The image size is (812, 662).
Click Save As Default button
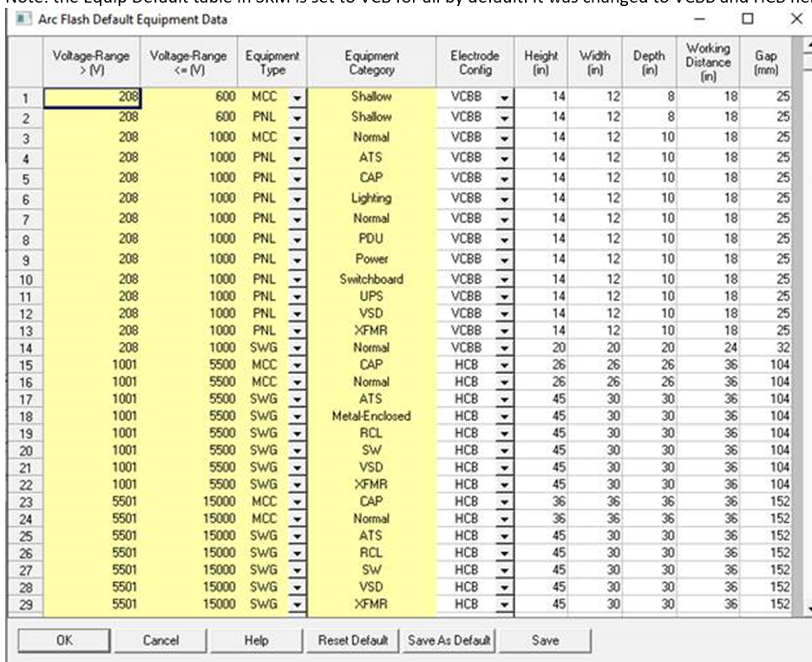449,640
